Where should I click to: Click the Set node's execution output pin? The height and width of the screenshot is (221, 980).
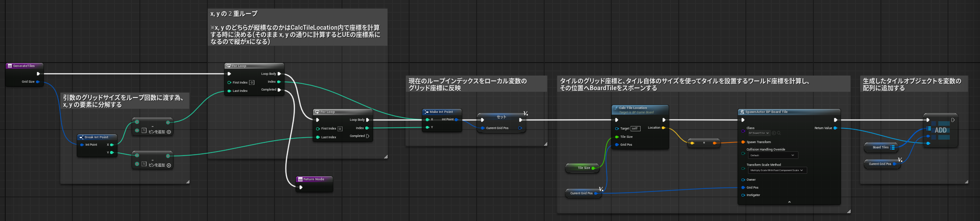pyautogui.click(x=520, y=120)
